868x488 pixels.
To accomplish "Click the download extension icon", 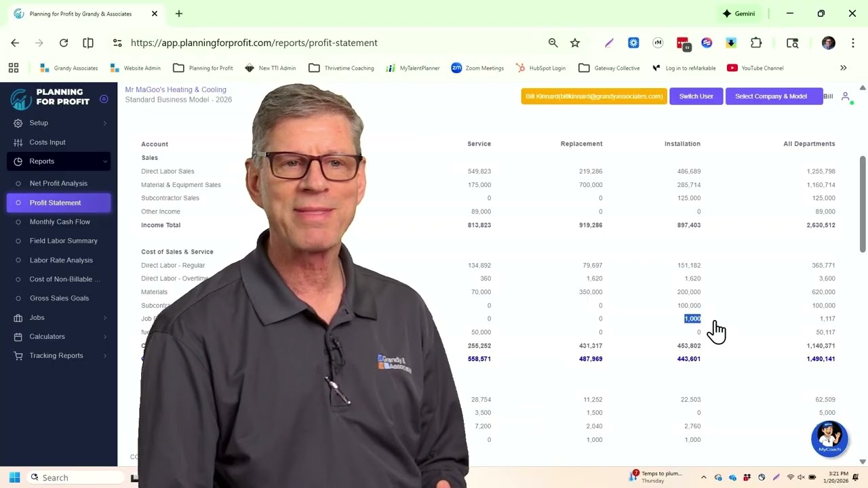I will 731,43.
